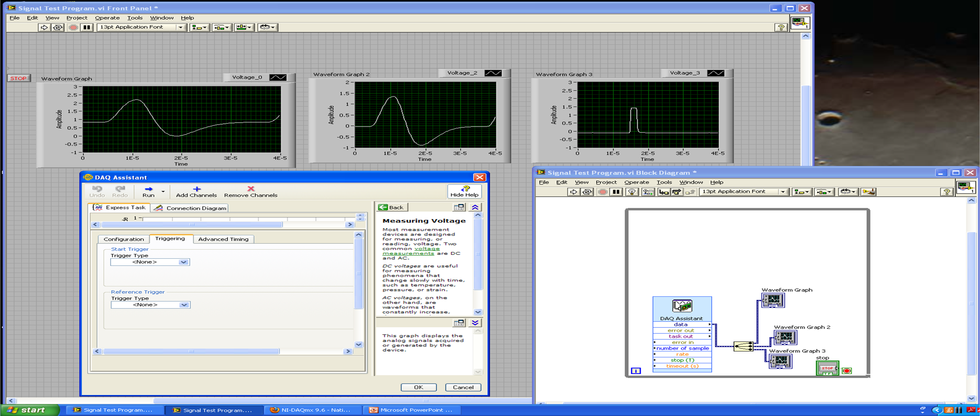Select Waveform Graph terminal in Block Diagram
Screen dimensions: 980x416
(773, 301)
